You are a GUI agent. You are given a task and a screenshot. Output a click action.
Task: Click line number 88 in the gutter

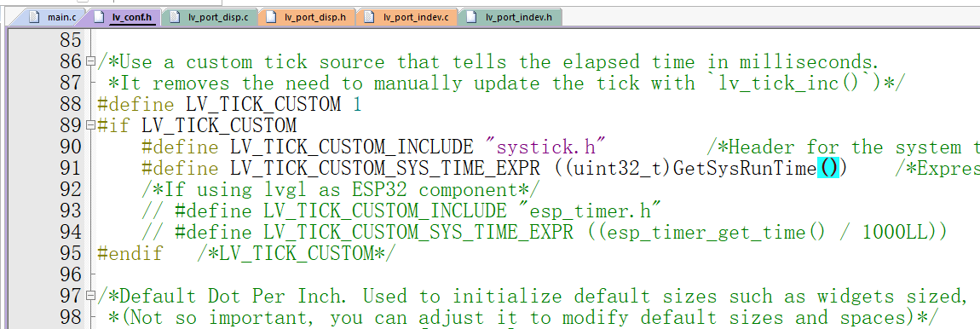point(71,104)
